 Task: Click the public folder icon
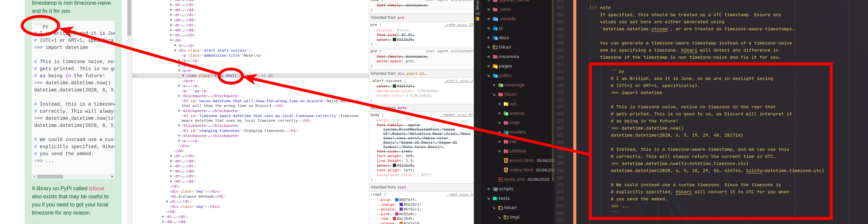495,76
